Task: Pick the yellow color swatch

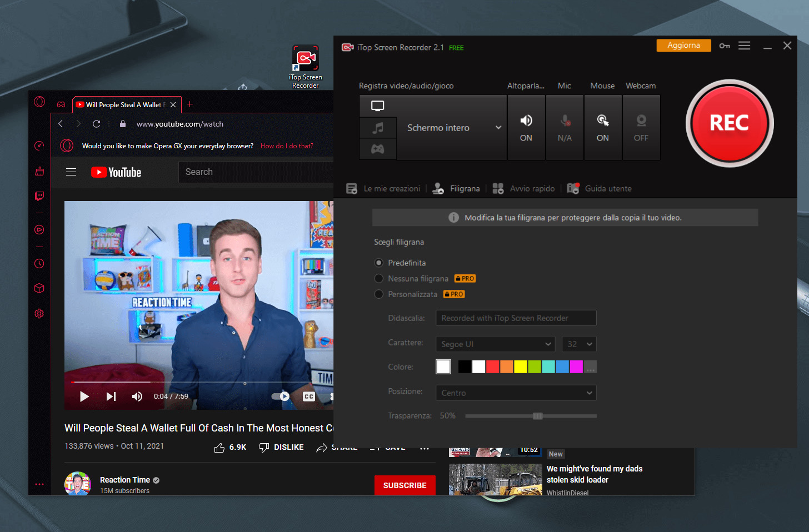Action: 520,367
